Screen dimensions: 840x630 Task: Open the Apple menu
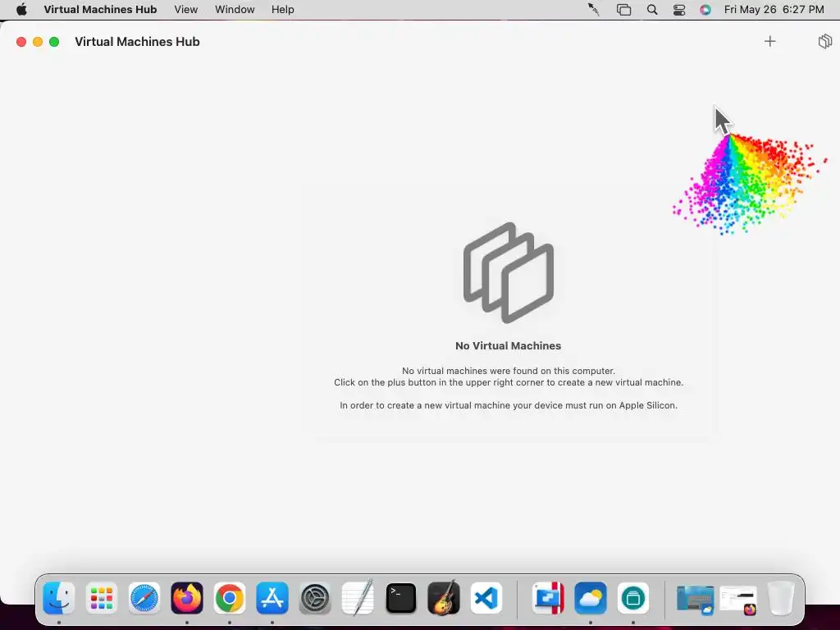pyautogui.click(x=21, y=10)
